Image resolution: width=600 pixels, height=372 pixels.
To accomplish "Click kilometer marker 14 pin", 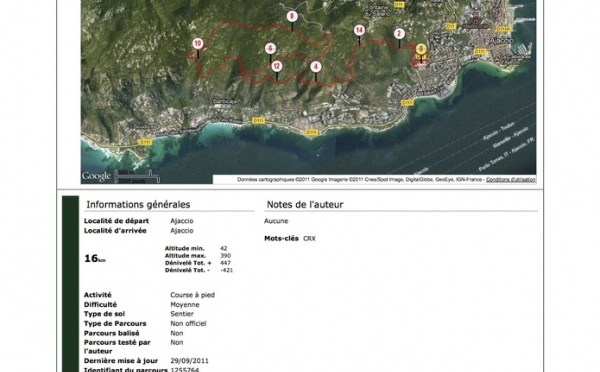I will pos(359,30).
